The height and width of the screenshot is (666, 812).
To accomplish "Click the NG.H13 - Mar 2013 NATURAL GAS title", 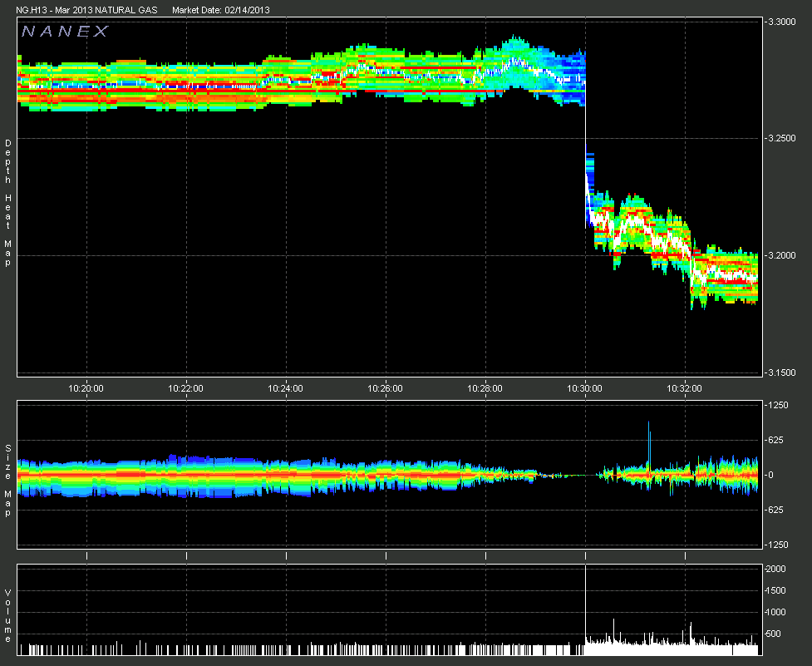I will tap(87, 10).
